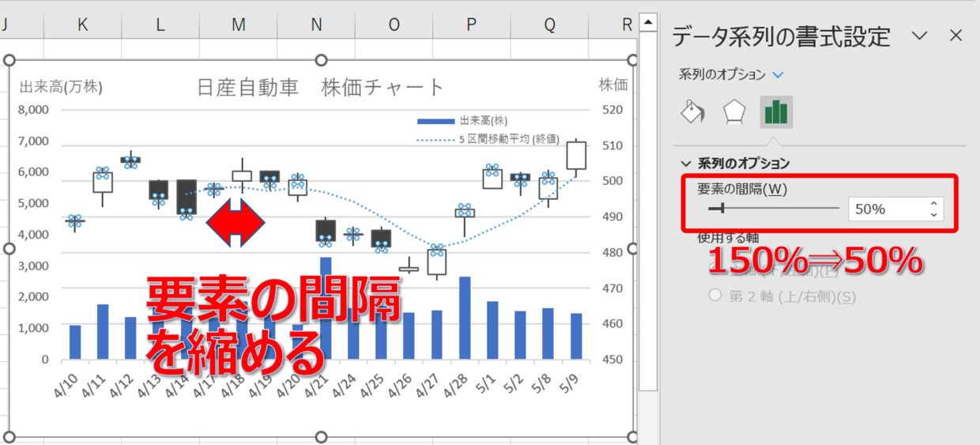Select the blue volume bar for 5/9
The height and width of the screenshot is (445, 980).
[x=576, y=336]
